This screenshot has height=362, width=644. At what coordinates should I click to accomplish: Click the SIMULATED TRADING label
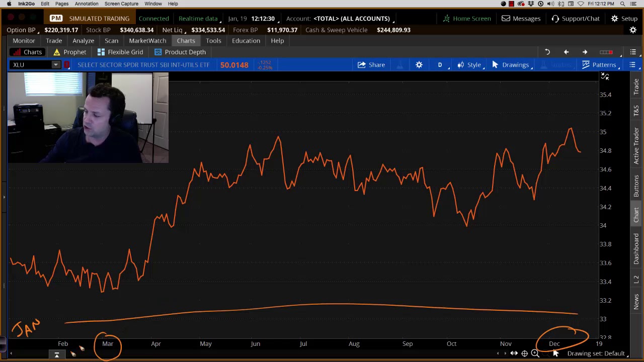click(99, 19)
